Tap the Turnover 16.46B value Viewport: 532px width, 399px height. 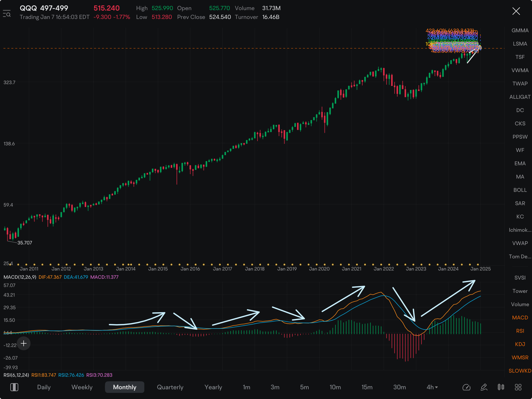coord(271,17)
